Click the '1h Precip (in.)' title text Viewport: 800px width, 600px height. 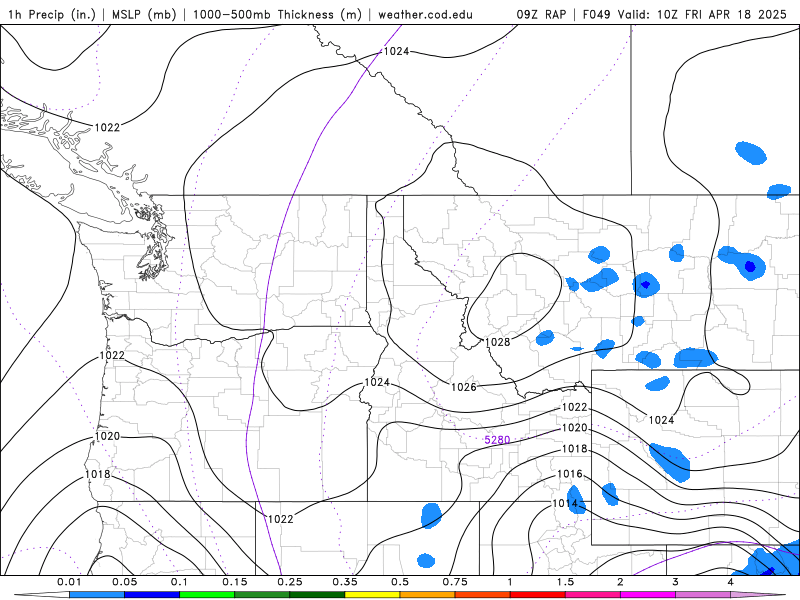click(52, 14)
